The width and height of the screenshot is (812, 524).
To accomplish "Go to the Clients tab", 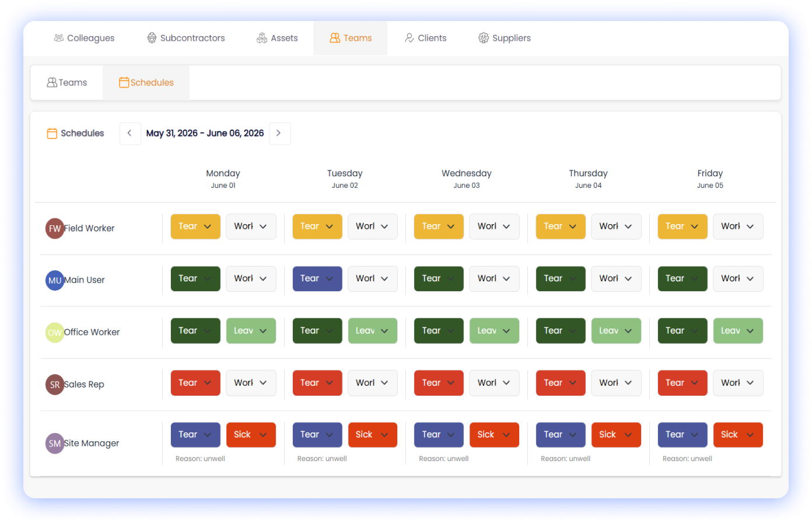I will point(425,38).
